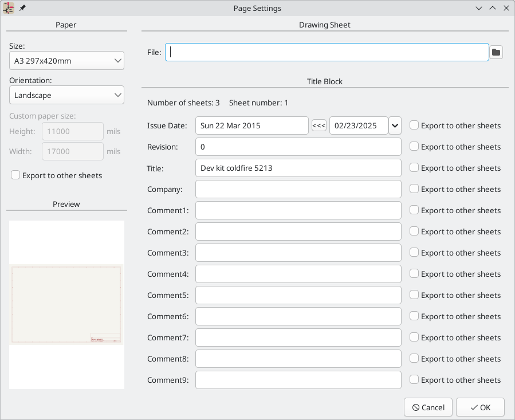
Task: Click the Revision field showing 0
Action: (298, 147)
